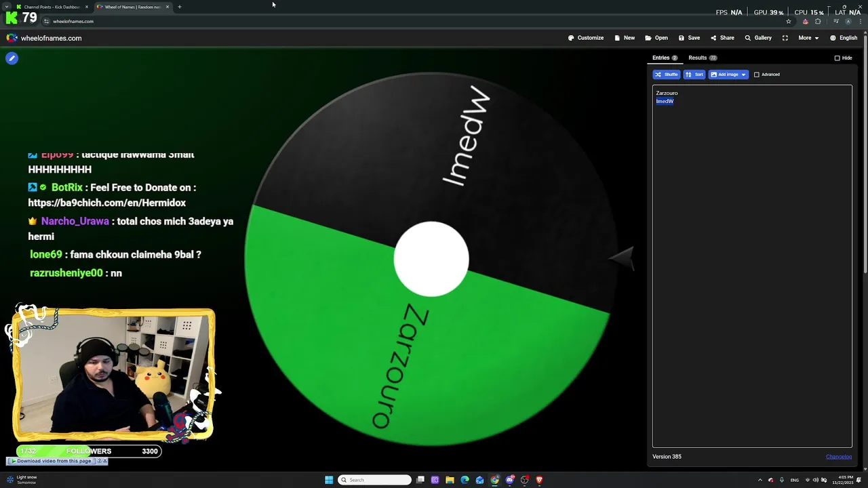Open volume control in system tray

coord(816,480)
